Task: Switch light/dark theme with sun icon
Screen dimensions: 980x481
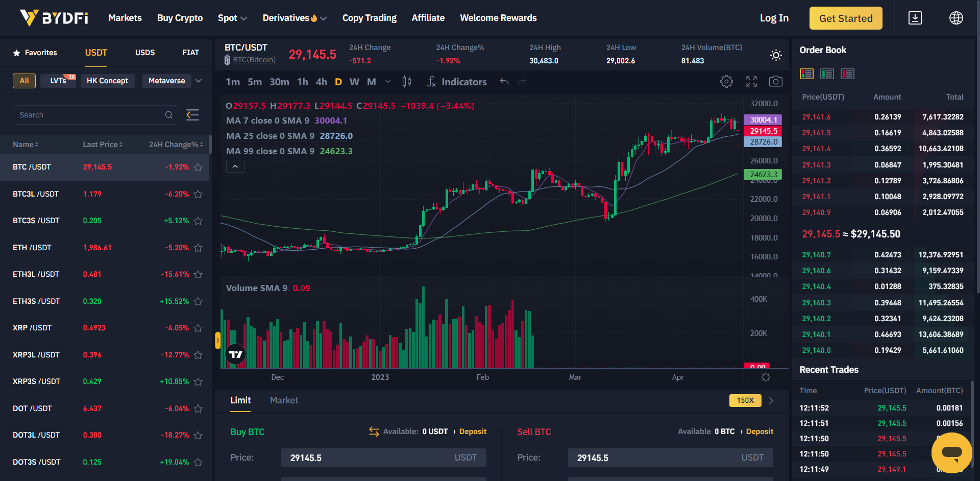Action: pos(776,55)
